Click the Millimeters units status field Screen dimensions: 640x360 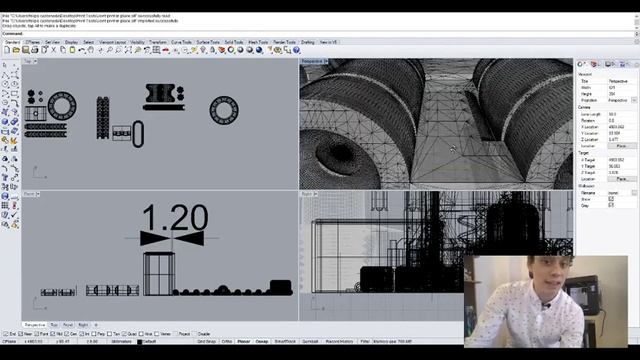click(121, 341)
